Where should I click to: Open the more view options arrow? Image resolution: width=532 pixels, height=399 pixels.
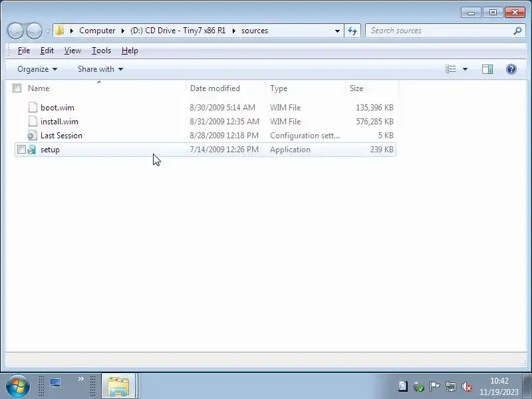pos(465,69)
